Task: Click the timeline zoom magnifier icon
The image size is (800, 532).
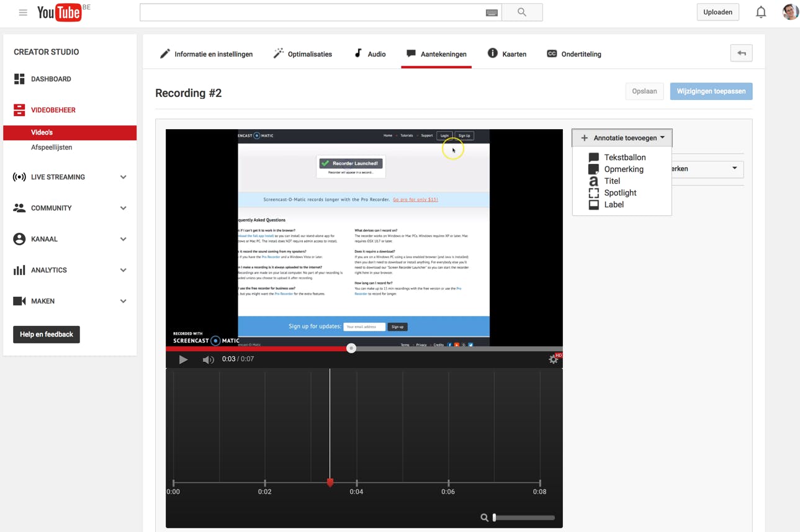Action: tap(485, 518)
